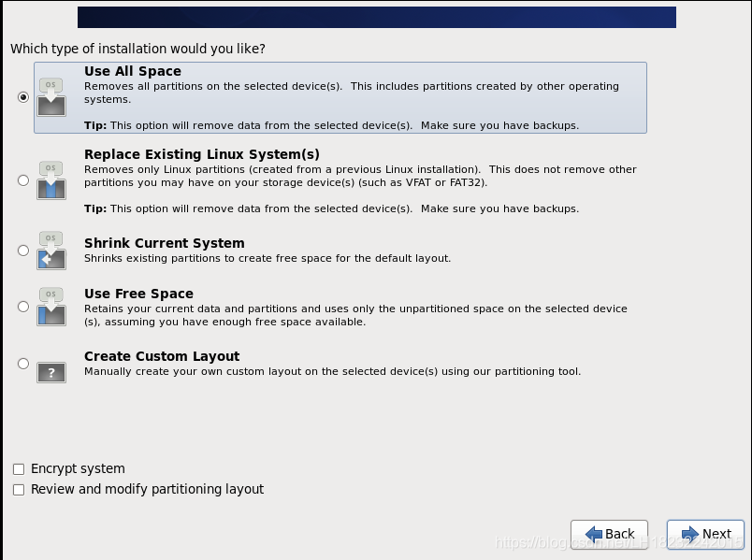Click the blue arrow icon on Back

[x=593, y=534]
